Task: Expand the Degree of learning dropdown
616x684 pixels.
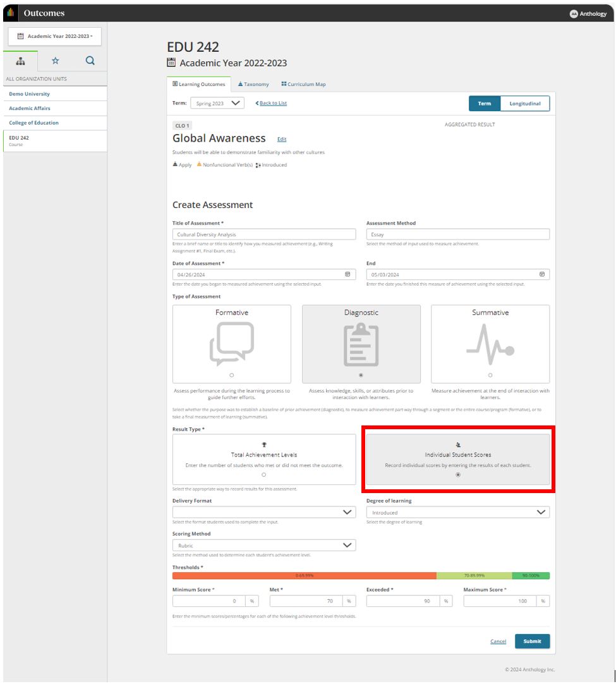Action: coord(458,512)
